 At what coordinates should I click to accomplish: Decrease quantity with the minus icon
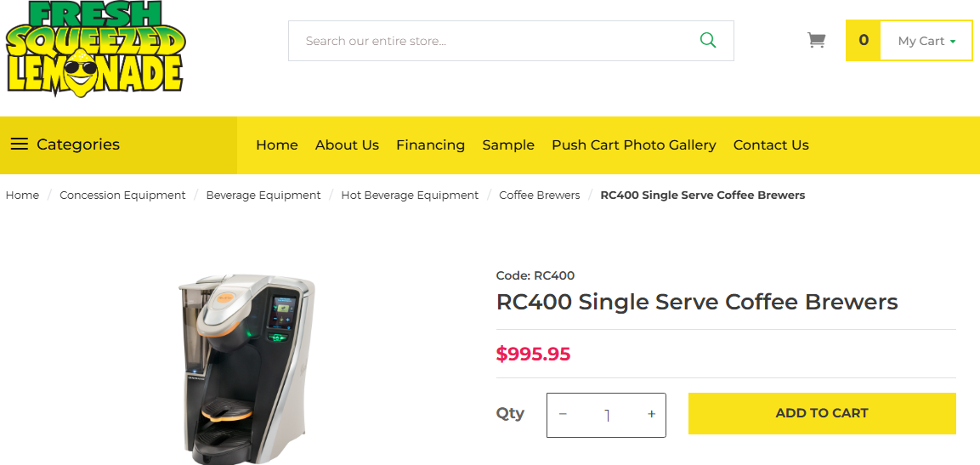point(563,415)
